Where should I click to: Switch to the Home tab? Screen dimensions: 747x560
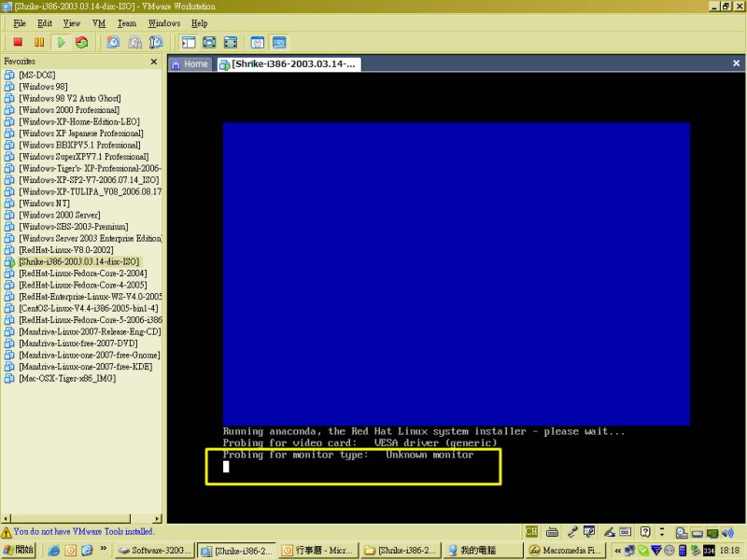click(x=190, y=64)
